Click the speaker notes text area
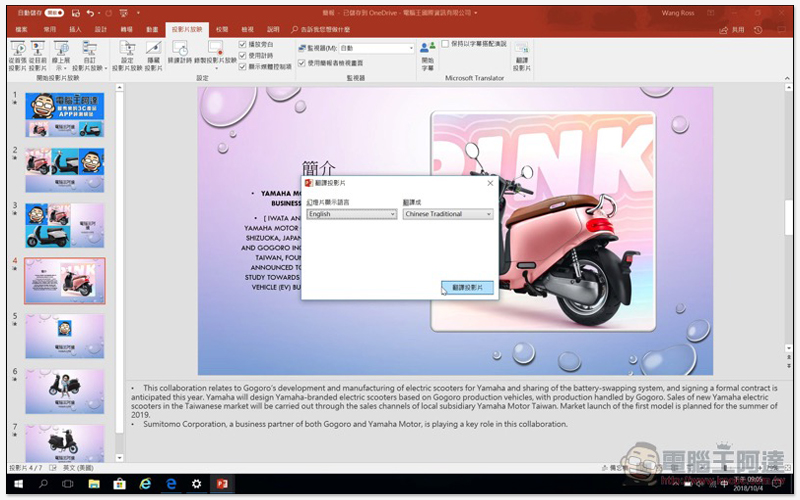The width and height of the screenshot is (800, 500). tap(454, 406)
